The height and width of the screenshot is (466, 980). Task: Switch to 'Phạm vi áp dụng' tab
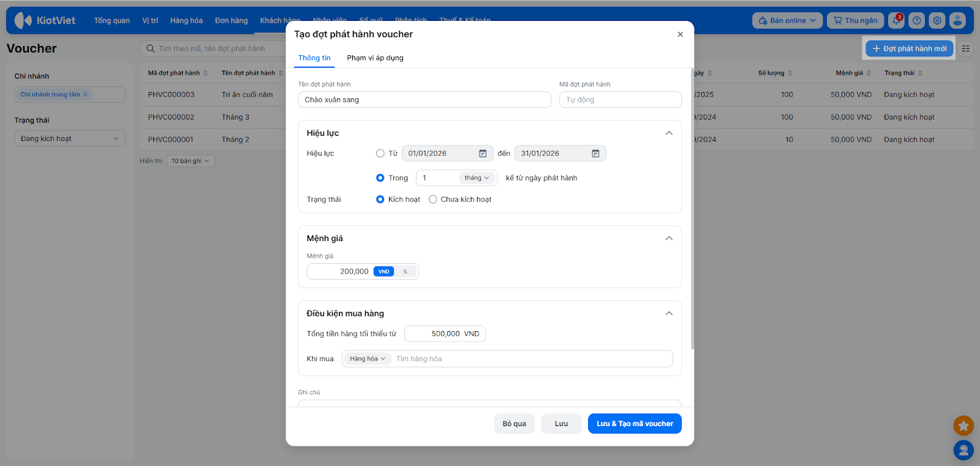point(375,58)
